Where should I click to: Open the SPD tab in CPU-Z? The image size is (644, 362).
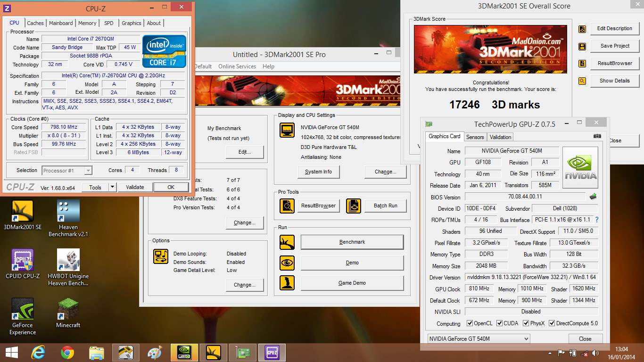click(109, 23)
